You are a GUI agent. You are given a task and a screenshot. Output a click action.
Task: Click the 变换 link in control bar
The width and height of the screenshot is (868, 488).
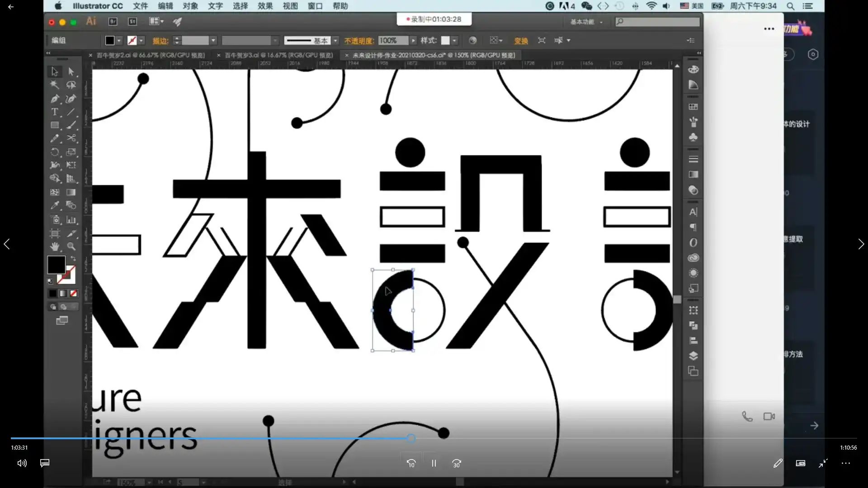tap(521, 41)
